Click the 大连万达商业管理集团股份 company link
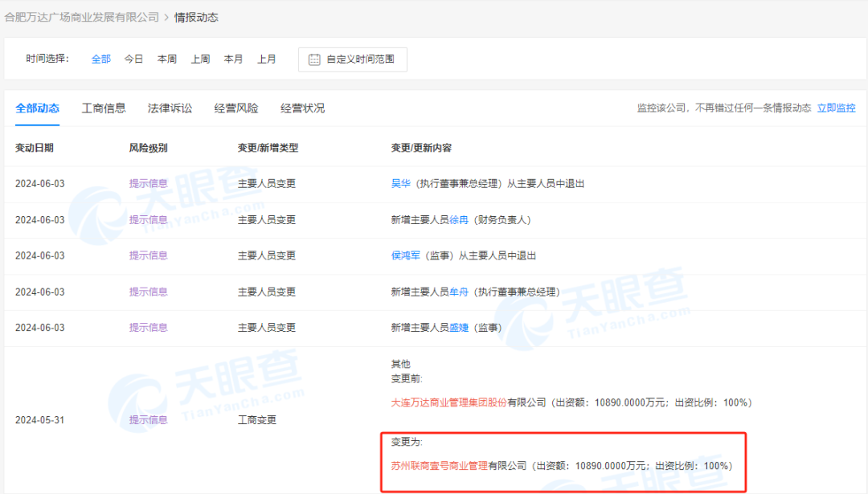This screenshot has height=494, width=868. pyautogui.click(x=448, y=402)
